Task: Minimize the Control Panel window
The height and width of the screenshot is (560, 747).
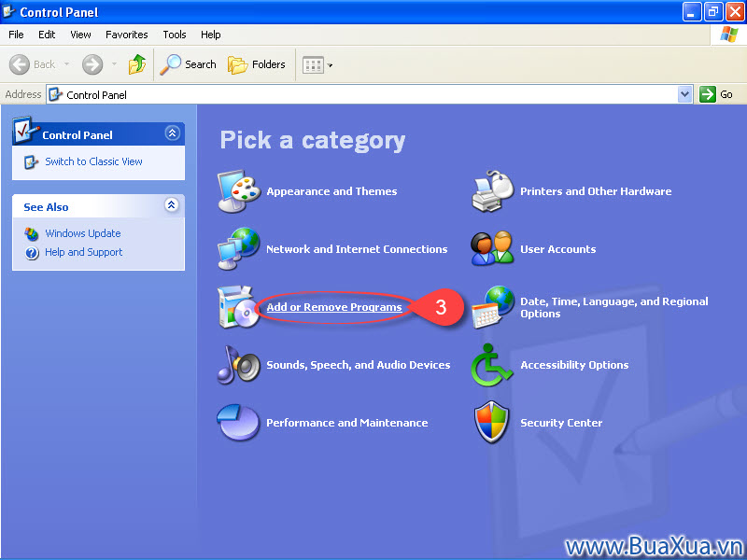Action: (692, 11)
